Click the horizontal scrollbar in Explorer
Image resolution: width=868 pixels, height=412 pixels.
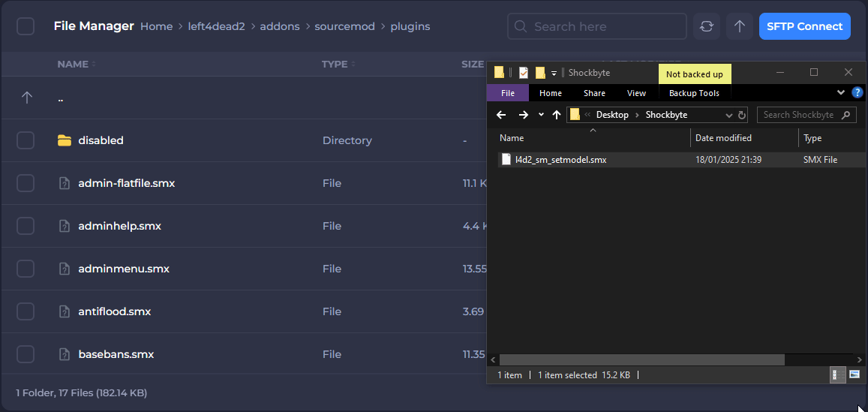pos(641,360)
